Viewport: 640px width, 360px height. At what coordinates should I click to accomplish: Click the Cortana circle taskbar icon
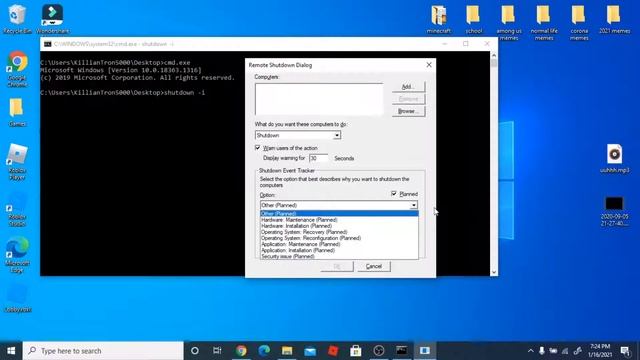pos(195,351)
